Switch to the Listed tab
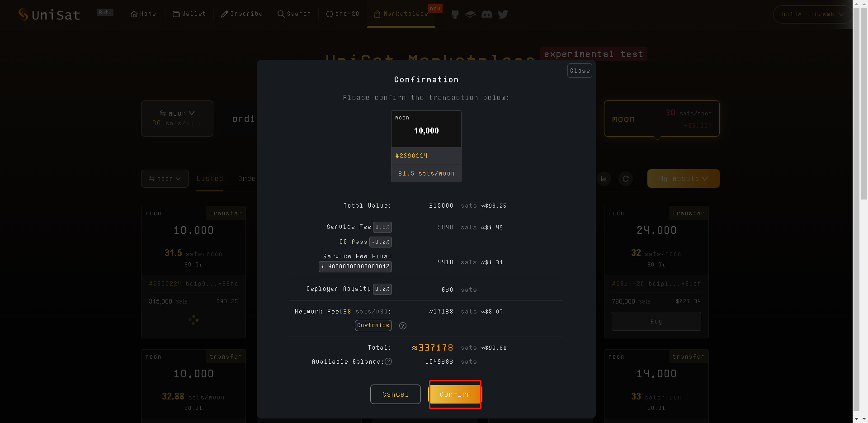868x423 pixels. point(210,179)
